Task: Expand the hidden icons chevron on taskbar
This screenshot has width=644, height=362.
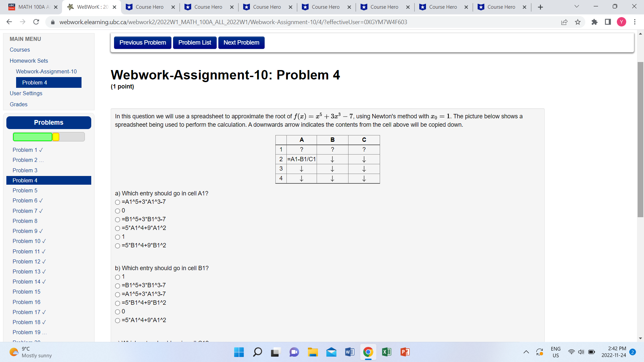Action: pos(527,352)
